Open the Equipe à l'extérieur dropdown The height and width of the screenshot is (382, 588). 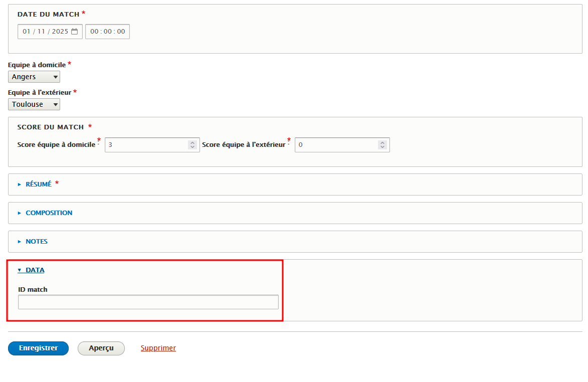click(x=34, y=104)
